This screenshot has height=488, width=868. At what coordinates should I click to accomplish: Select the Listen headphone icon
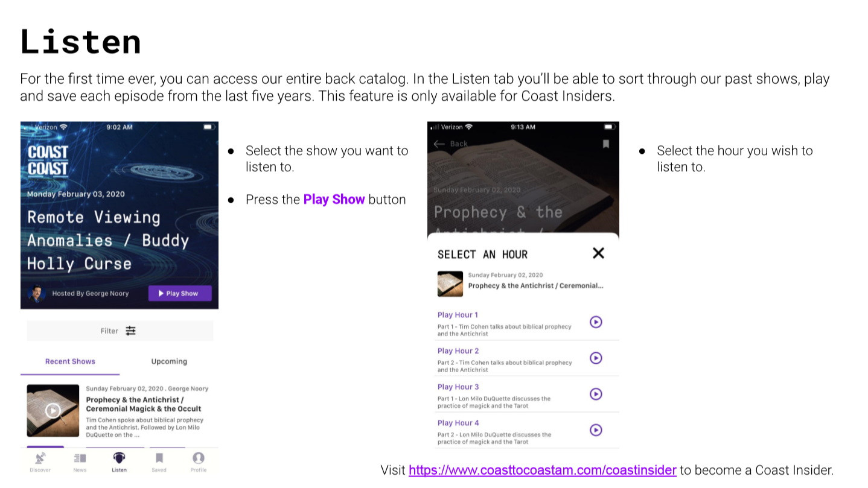coord(120,458)
